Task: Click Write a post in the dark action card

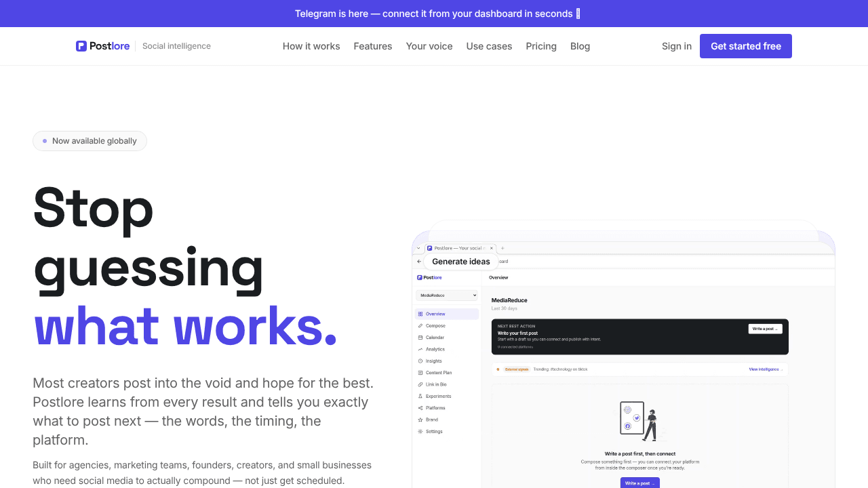Action: (765, 329)
